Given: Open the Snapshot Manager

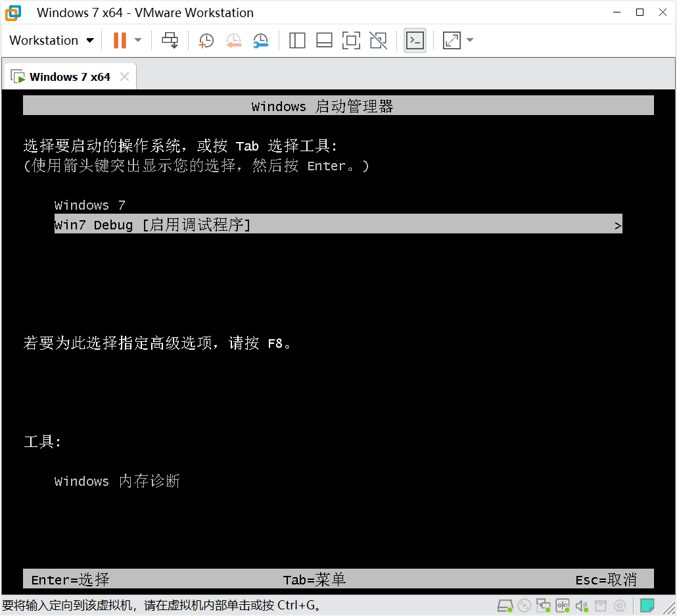Looking at the screenshot, I should 260,40.
